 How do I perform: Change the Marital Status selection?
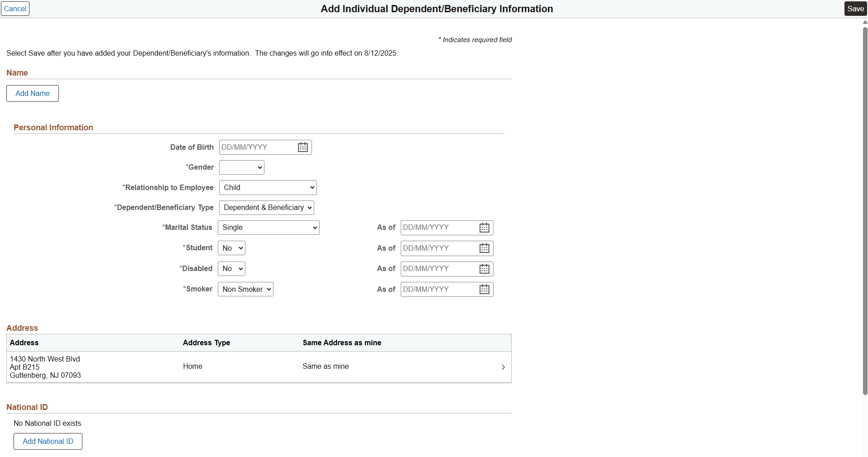(x=268, y=228)
